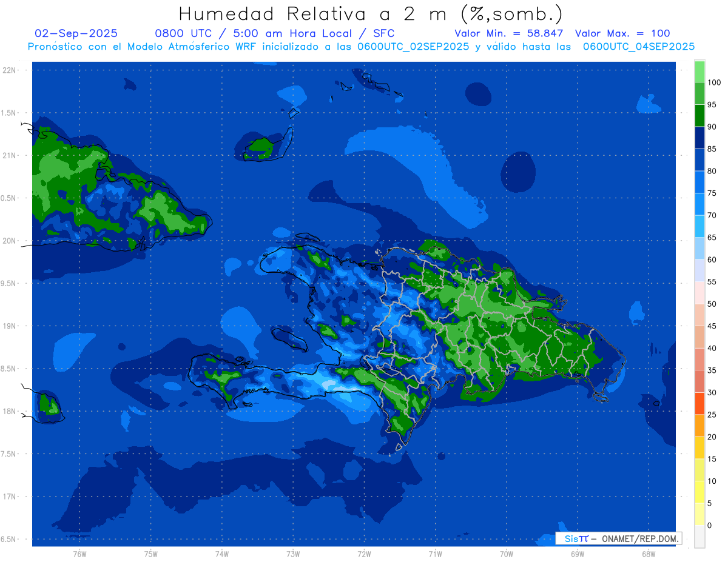Image resolution: width=728 pixels, height=562 pixels.
Task: Click the 71W longitude label
Action: (x=435, y=554)
